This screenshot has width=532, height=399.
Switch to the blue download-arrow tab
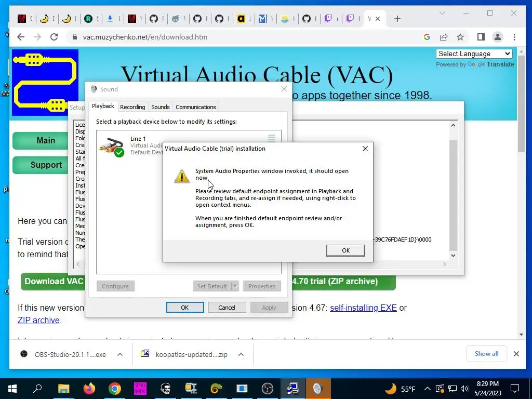[110, 19]
